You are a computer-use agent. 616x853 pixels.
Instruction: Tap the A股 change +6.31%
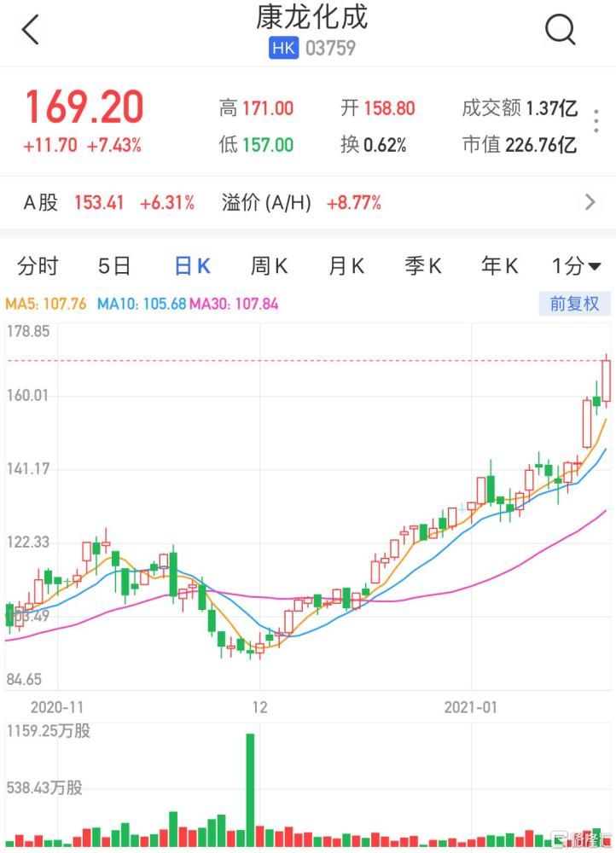coord(167,203)
